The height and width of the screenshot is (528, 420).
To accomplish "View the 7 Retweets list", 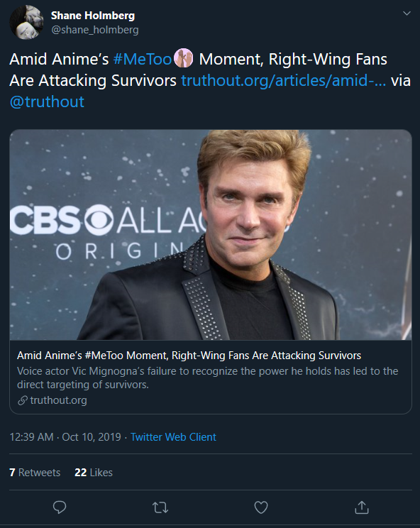I will (35, 473).
